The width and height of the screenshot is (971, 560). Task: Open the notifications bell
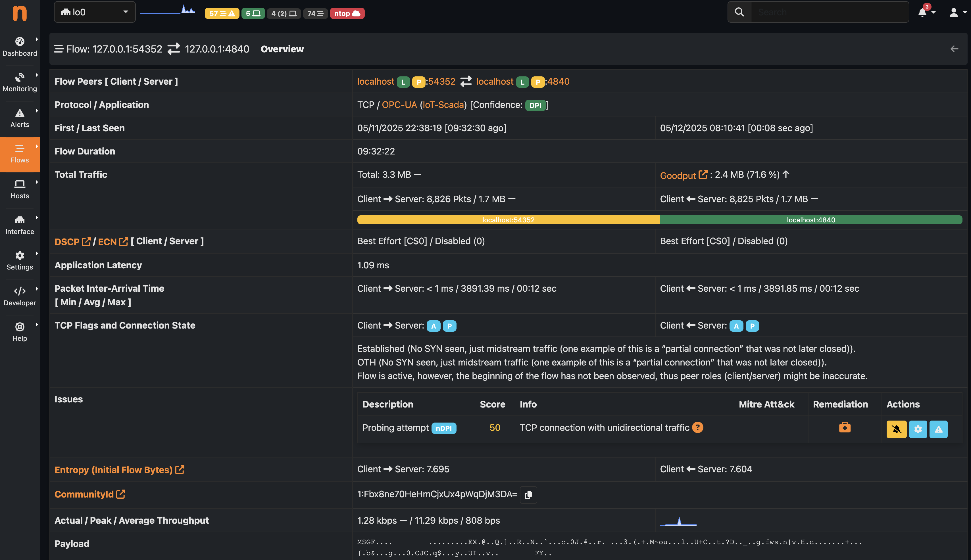(922, 13)
